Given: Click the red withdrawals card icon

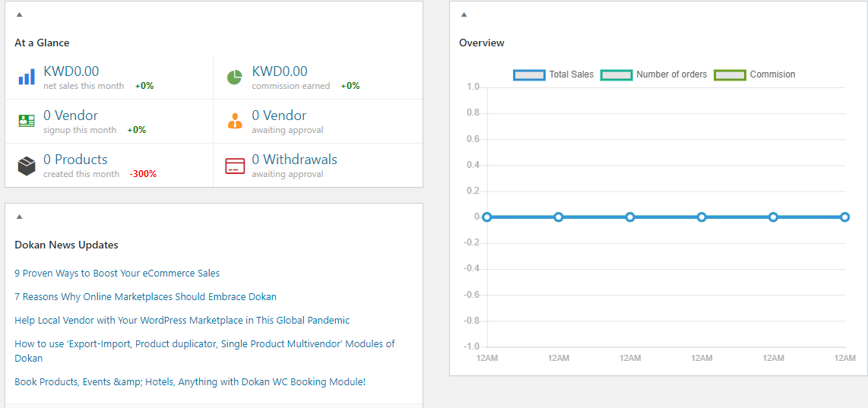Looking at the screenshot, I should pos(235,166).
